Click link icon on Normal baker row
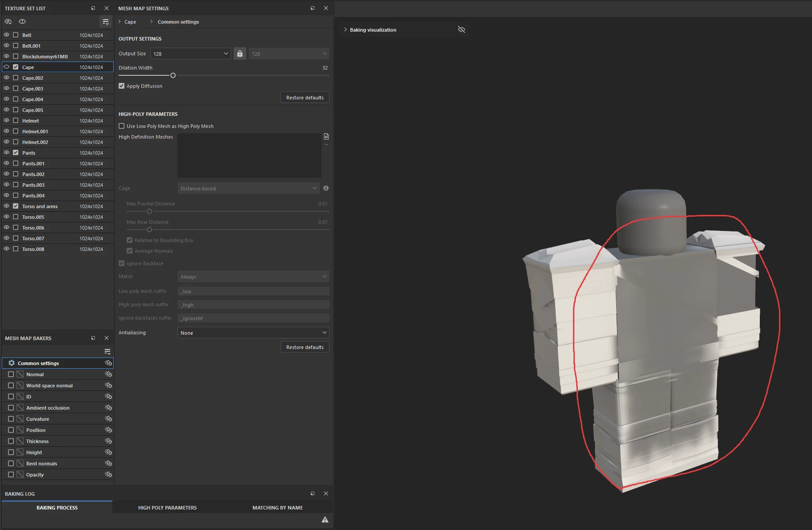 (x=108, y=374)
